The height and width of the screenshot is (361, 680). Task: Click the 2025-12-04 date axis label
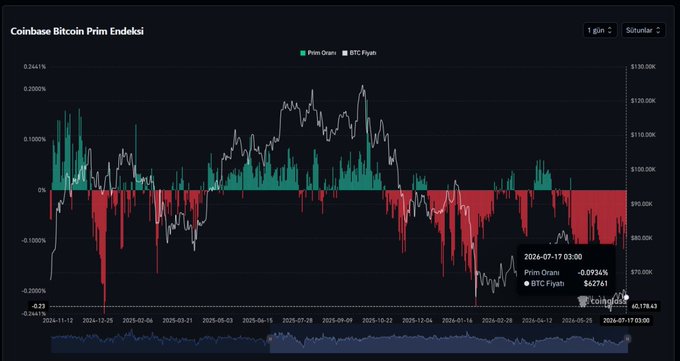click(417, 320)
